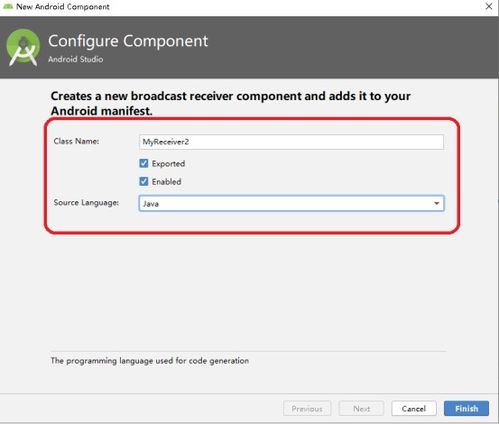This screenshot has width=499, height=424.
Task: Toggle the Exported checkbox
Action: coord(144,163)
